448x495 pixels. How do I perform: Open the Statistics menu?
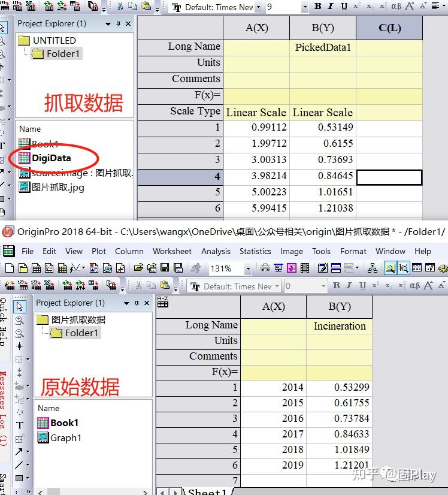coord(255,251)
